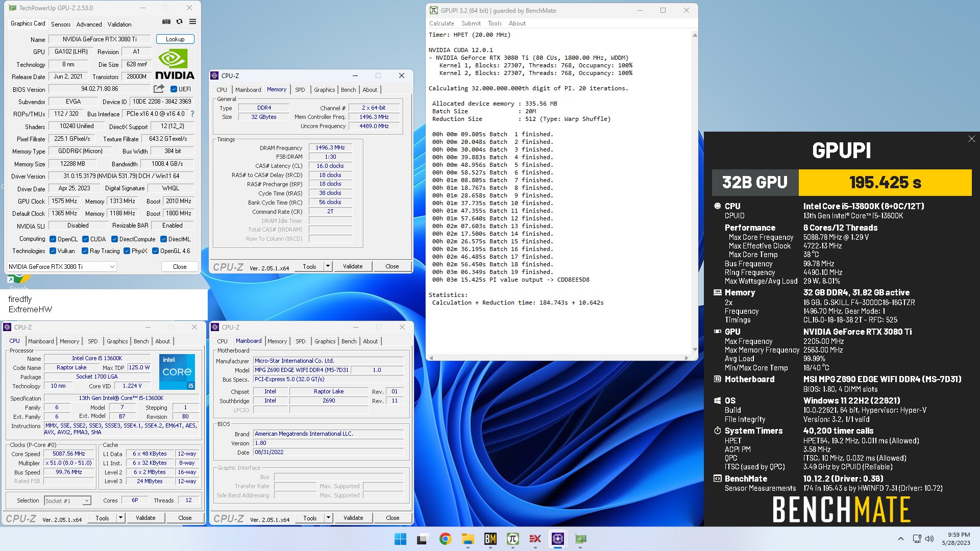
Task: Open the Tools menu in GPUPI
Action: [495, 23]
